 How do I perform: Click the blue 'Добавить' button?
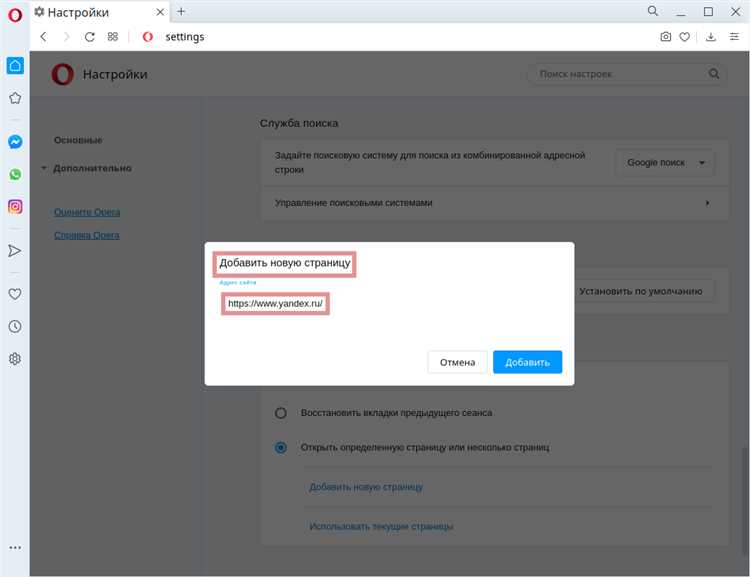527,362
